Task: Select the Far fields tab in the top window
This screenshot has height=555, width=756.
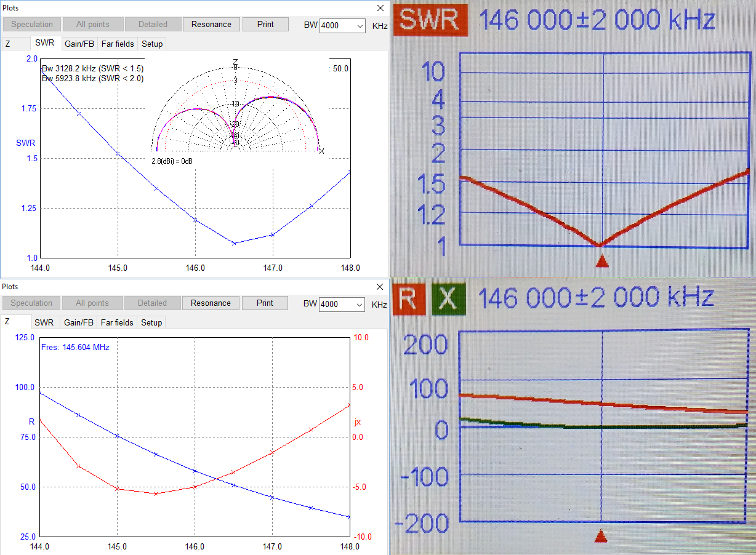Action: (x=117, y=44)
